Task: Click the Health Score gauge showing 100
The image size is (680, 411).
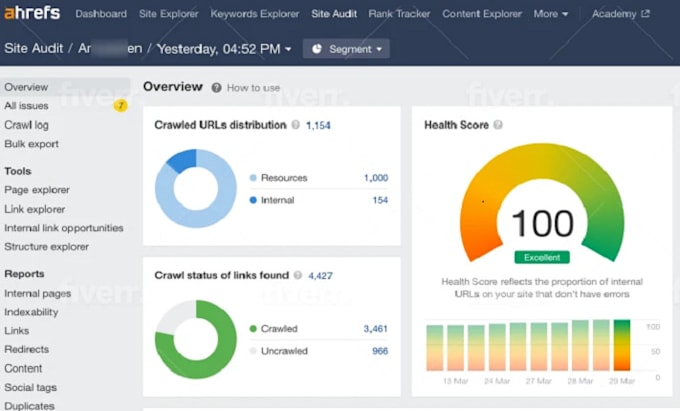Action: pos(542,204)
